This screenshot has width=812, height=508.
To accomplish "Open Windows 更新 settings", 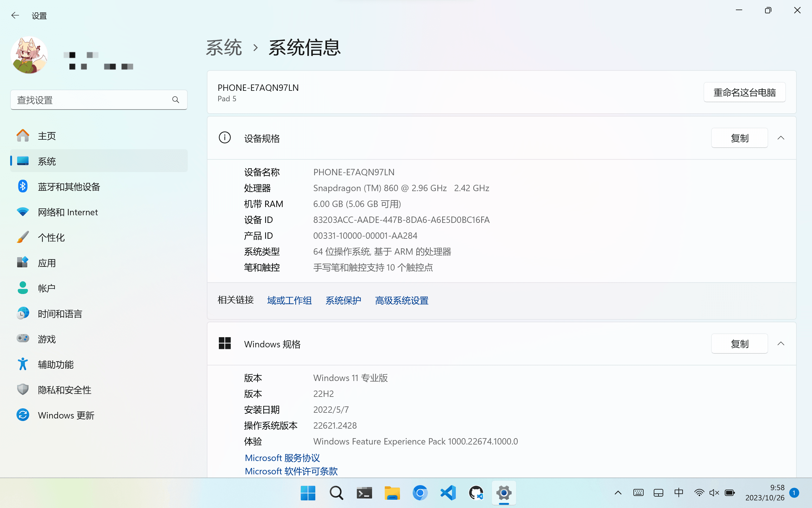I will click(x=99, y=415).
